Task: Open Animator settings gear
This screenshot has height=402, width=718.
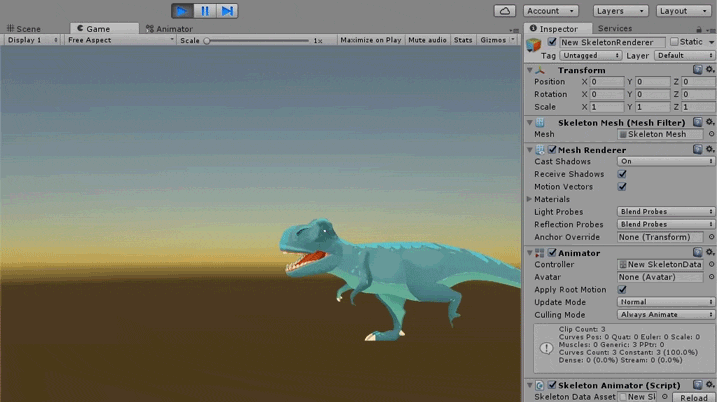Action: [710, 252]
